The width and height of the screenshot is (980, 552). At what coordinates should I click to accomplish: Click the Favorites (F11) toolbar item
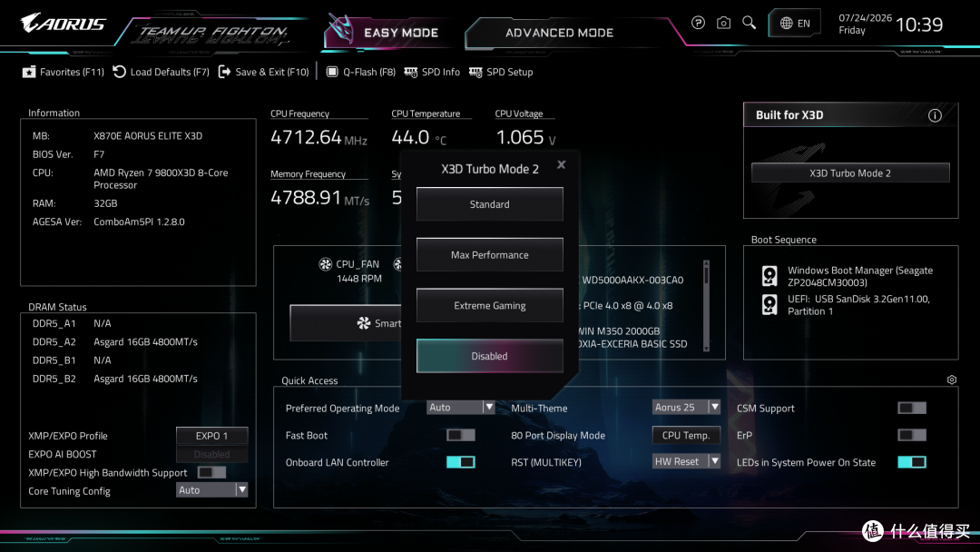pyautogui.click(x=64, y=72)
